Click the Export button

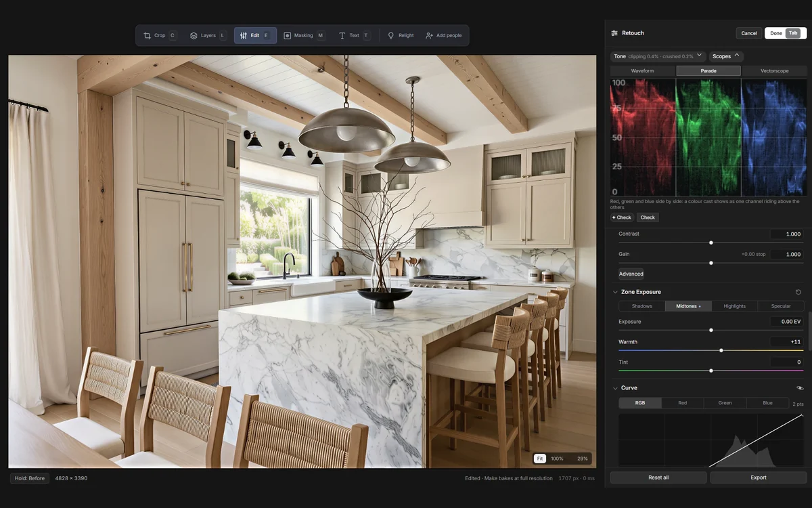tap(759, 478)
